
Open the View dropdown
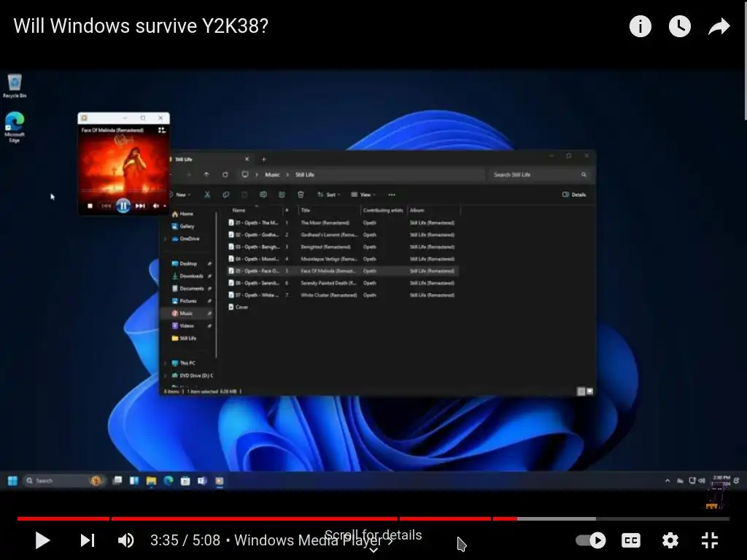tap(363, 195)
